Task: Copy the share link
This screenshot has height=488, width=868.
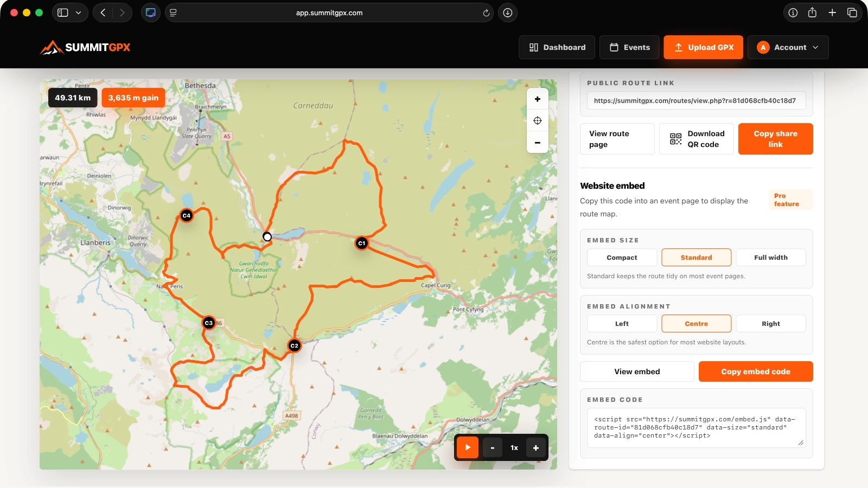Action: pos(776,139)
